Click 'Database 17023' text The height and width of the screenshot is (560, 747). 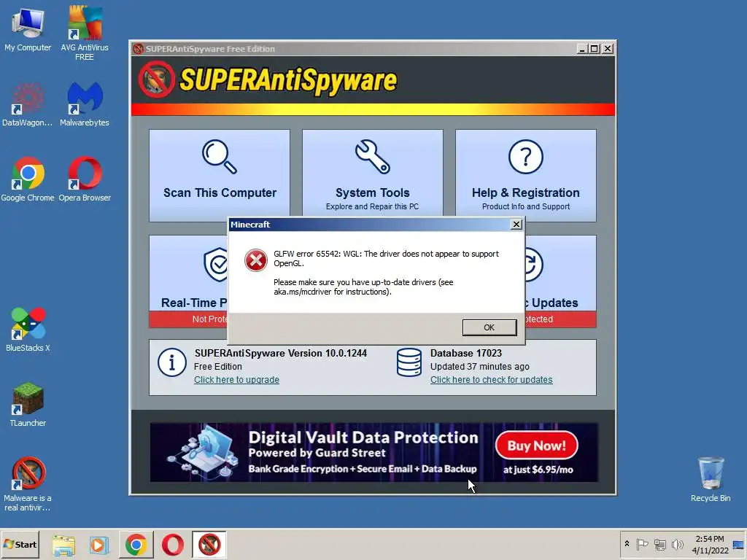(x=466, y=353)
